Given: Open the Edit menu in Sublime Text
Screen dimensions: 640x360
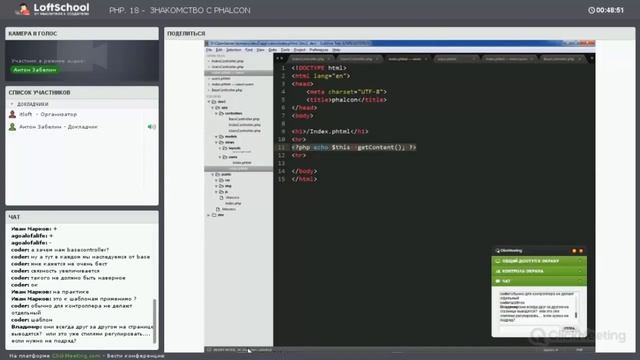Looking at the screenshot, I should pyautogui.click(x=219, y=50).
